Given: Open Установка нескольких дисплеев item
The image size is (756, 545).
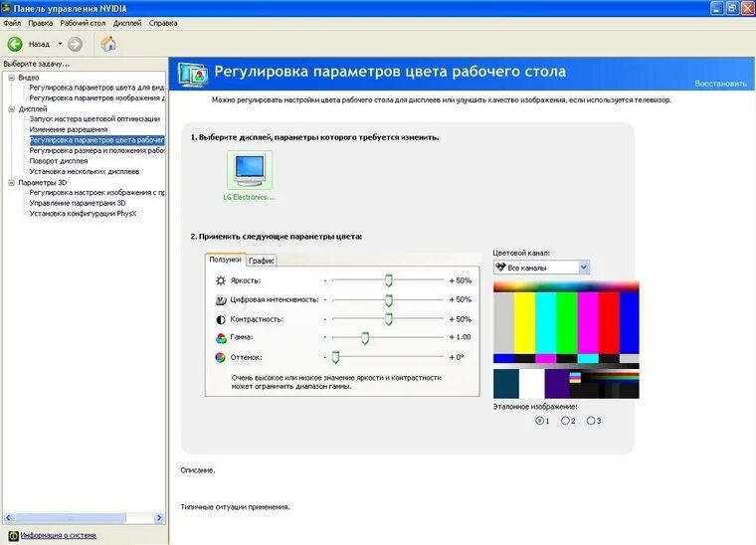Looking at the screenshot, I should click(x=85, y=171).
